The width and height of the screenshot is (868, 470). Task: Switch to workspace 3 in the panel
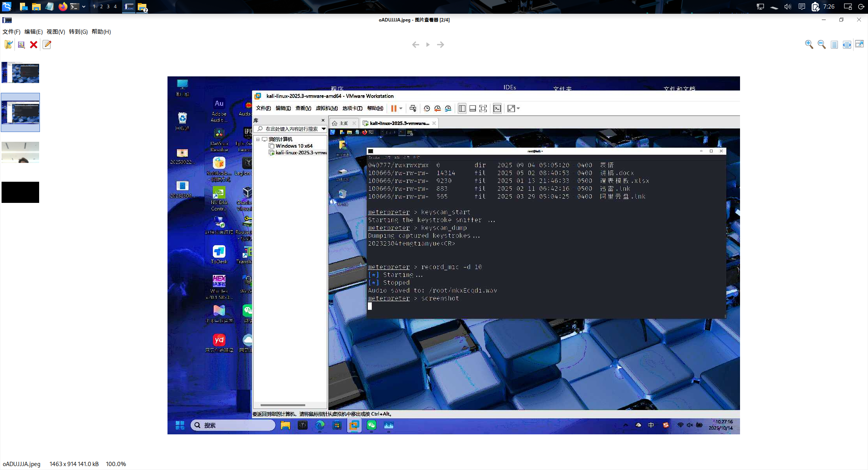coord(108,7)
